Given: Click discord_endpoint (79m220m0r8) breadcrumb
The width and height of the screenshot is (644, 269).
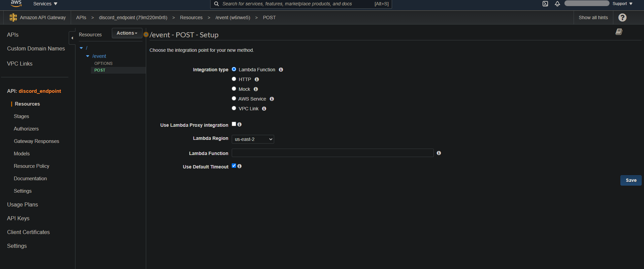Looking at the screenshot, I should pyautogui.click(x=133, y=17).
